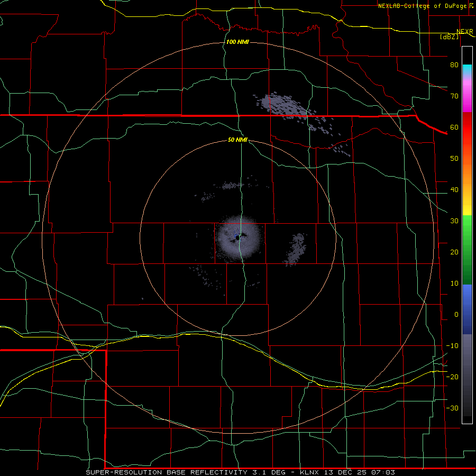
Task: Select the 30 value on the dBZ scale
Action: 454,221
